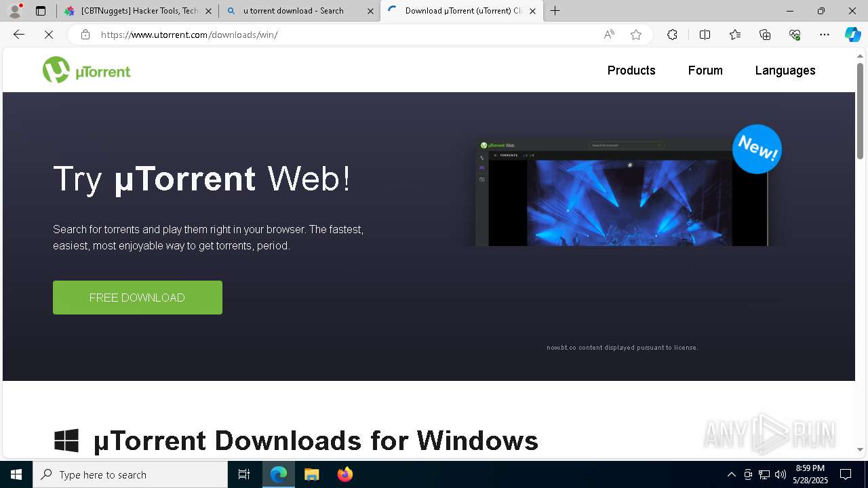This screenshot has width=868, height=488.
Task: Open Settings and more ellipsis menu
Action: 825,35
